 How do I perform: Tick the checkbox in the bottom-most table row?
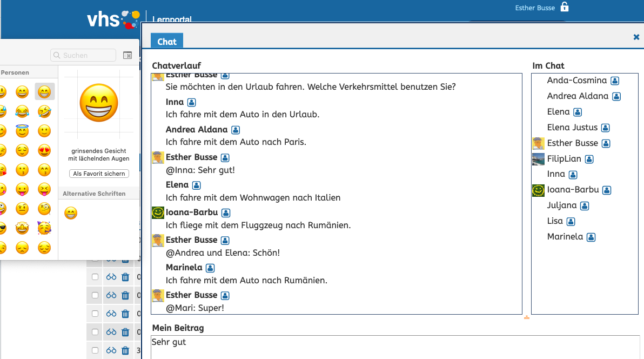click(95, 350)
